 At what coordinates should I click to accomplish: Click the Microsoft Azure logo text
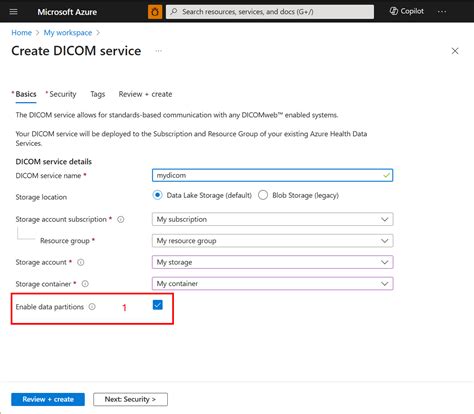tap(67, 12)
